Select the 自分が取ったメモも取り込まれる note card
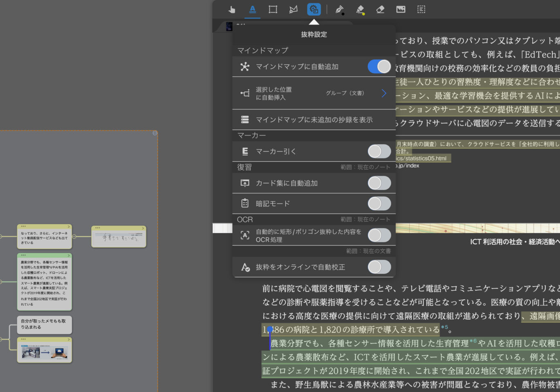This screenshot has width=560, height=392. (x=44, y=325)
